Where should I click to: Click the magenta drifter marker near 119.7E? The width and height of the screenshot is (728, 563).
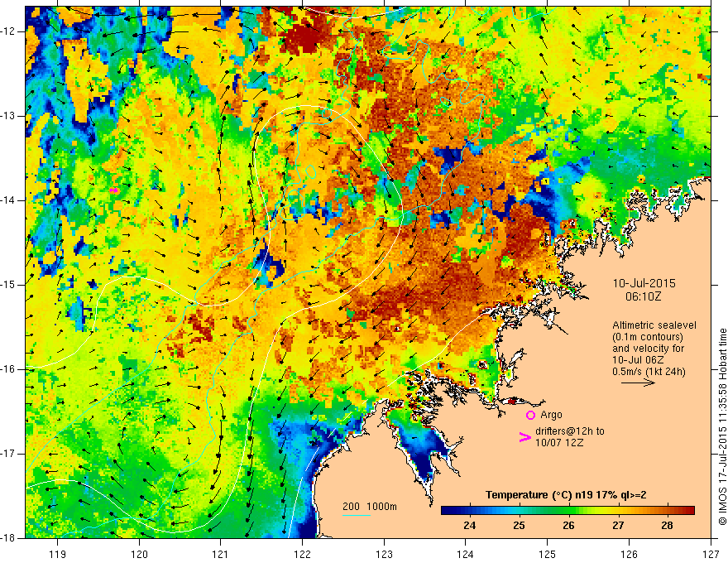[114, 190]
